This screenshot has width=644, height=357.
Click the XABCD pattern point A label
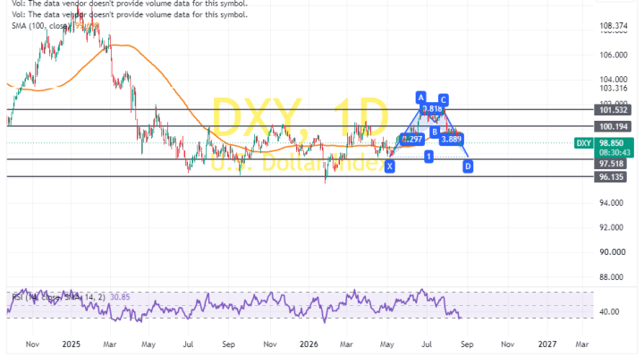coord(420,98)
